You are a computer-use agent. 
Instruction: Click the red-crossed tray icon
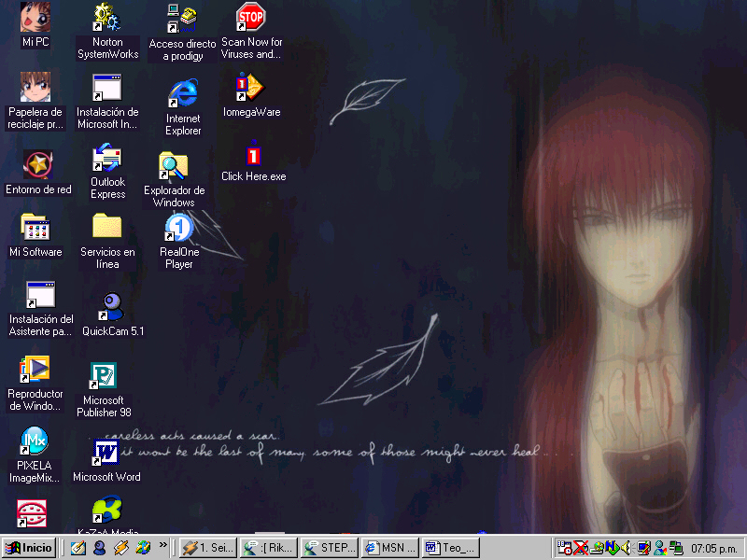point(581,548)
